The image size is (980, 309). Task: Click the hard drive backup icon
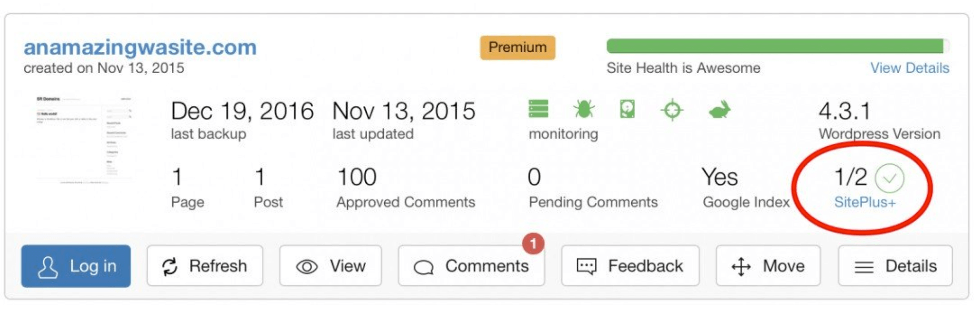click(x=627, y=109)
